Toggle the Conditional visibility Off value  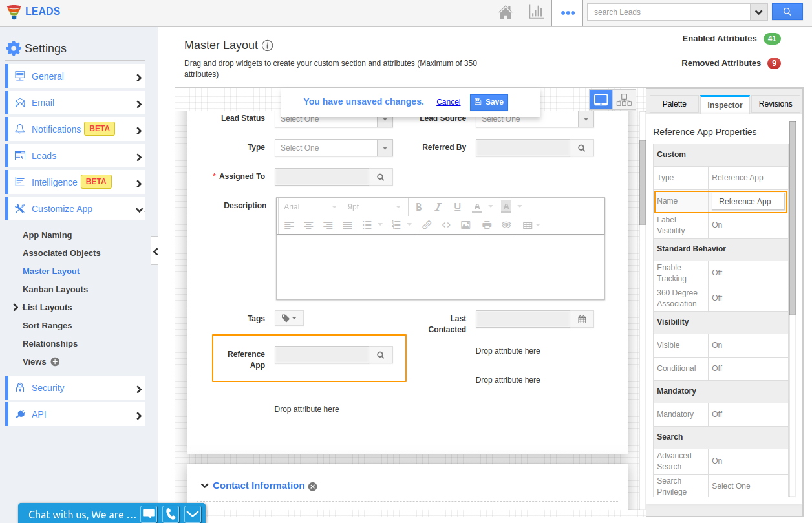[717, 368]
